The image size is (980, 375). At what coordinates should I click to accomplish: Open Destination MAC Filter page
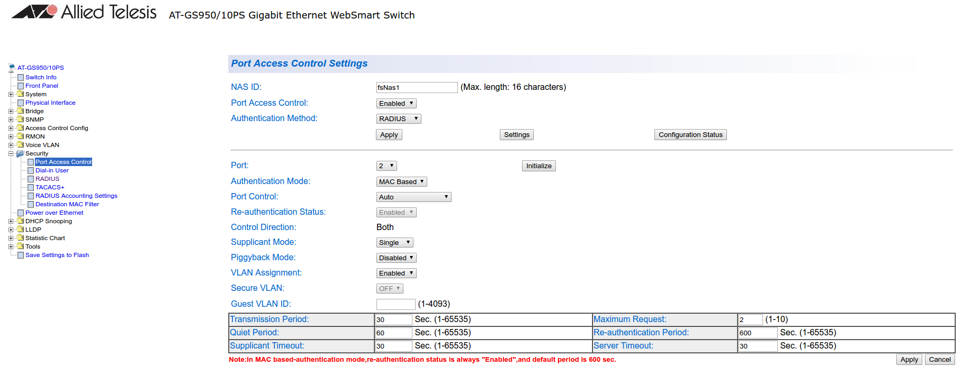(x=67, y=204)
